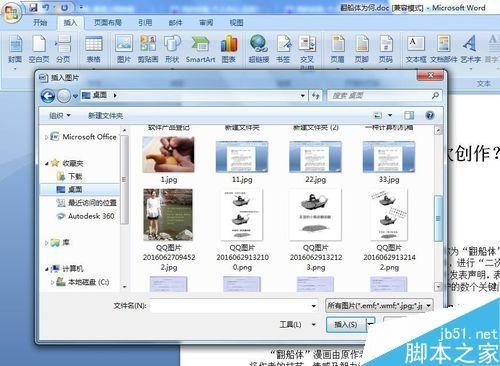Select Autodesk 360 in navigation pane
The width and height of the screenshot is (500, 366).
pyautogui.click(x=86, y=216)
